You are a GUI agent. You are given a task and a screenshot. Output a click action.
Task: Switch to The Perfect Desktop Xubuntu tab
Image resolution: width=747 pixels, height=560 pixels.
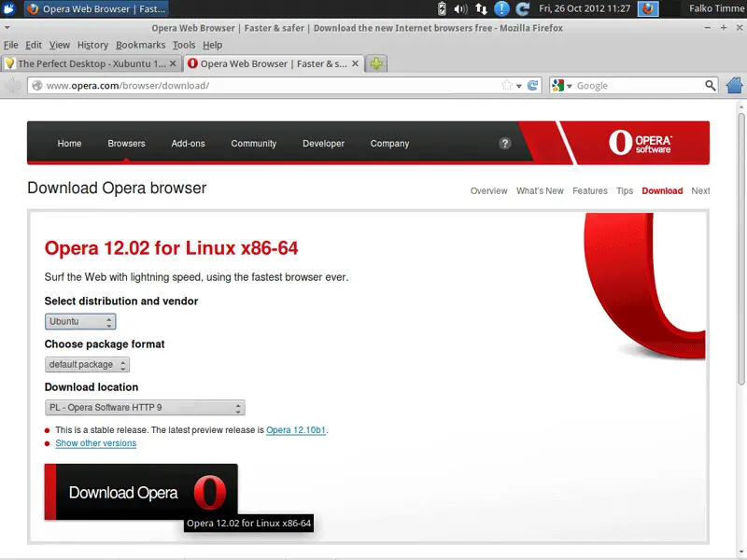pyautogui.click(x=92, y=63)
